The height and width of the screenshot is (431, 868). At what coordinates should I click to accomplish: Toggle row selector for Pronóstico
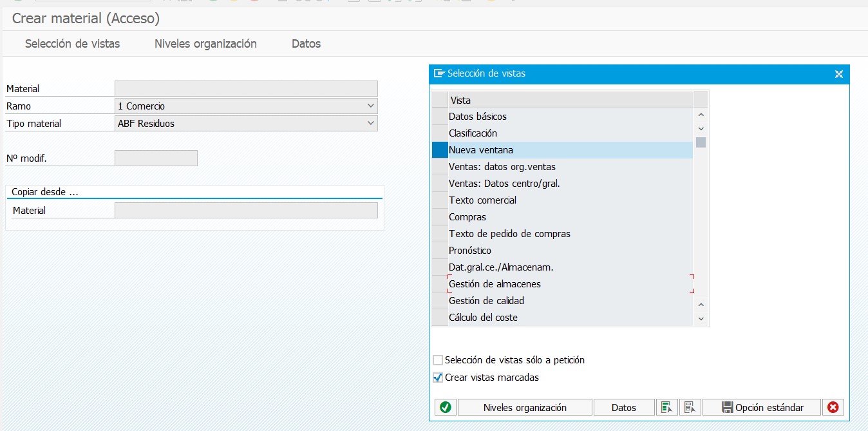439,251
